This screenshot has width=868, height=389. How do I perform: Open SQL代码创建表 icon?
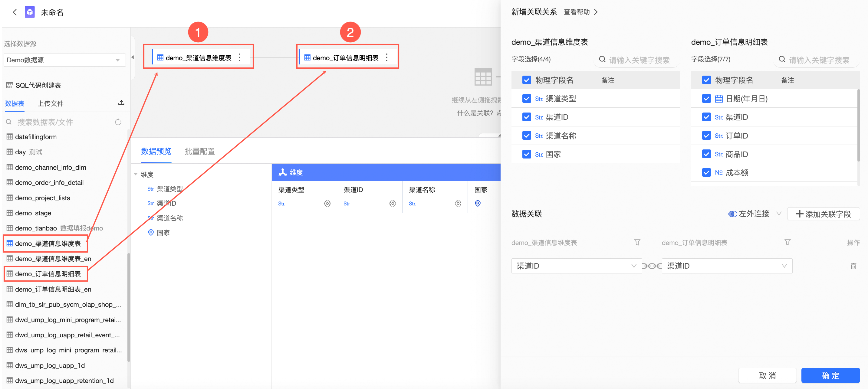[x=9, y=85]
